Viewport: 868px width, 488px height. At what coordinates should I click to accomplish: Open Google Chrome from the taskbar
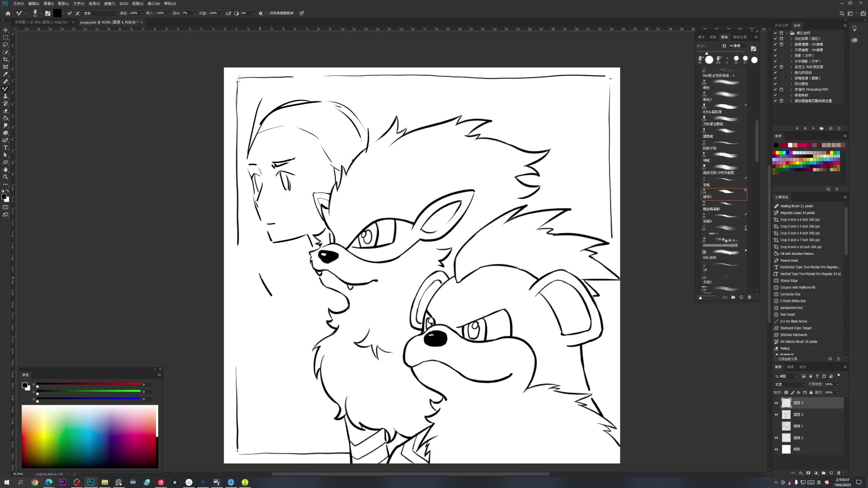(x=35, y=482)
